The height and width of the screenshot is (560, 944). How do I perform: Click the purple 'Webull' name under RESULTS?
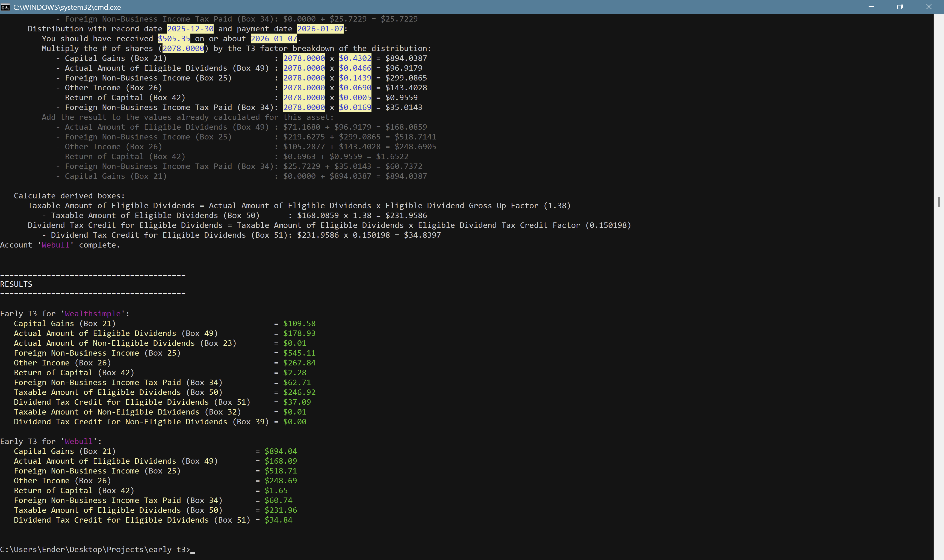point(79,441)
